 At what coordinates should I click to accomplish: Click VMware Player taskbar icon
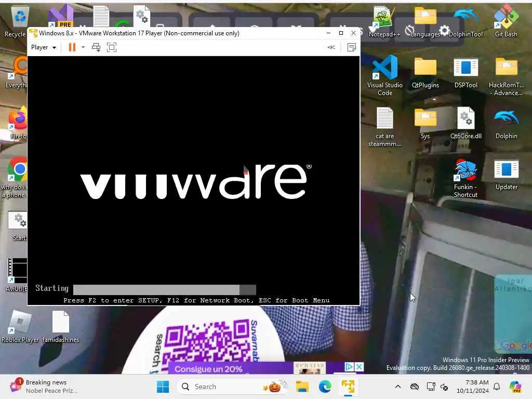click(x=348, y=387)
